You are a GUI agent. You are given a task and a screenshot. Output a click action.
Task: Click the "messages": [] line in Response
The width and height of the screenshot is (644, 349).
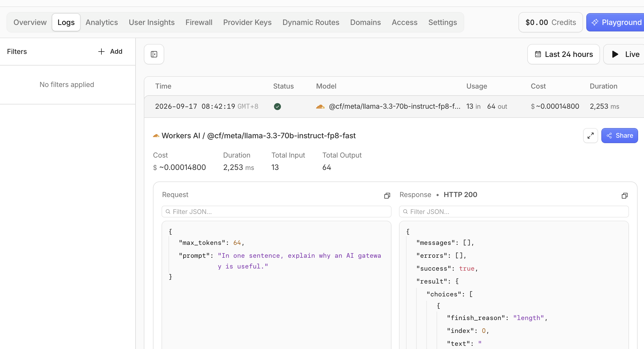445,243
